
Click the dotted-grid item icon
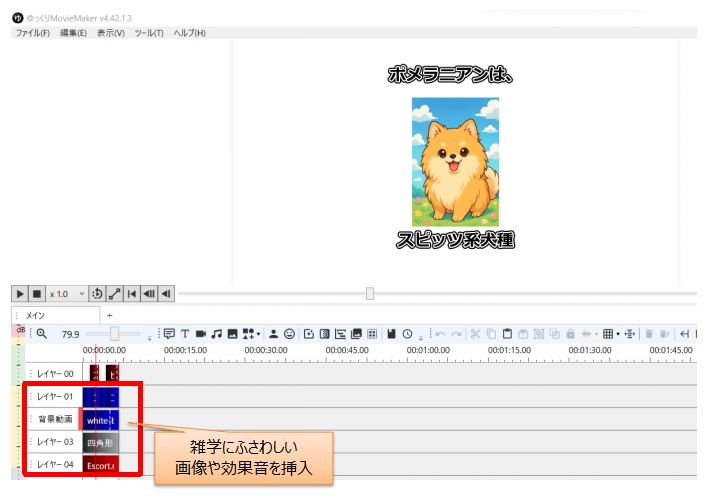point(372,334)
